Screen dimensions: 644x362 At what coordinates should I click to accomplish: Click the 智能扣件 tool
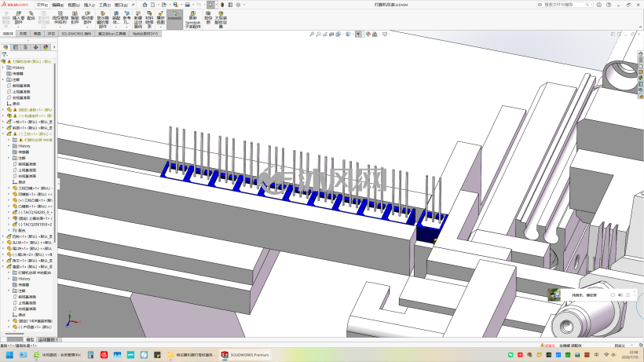tap(75, 18)
